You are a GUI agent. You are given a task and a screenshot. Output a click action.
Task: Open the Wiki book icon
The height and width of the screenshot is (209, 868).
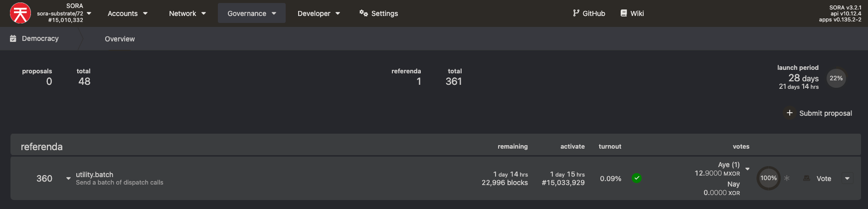(x=624, y=13)
